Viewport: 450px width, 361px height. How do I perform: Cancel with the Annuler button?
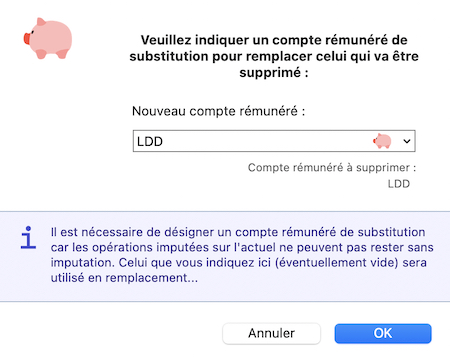[271, 333]
